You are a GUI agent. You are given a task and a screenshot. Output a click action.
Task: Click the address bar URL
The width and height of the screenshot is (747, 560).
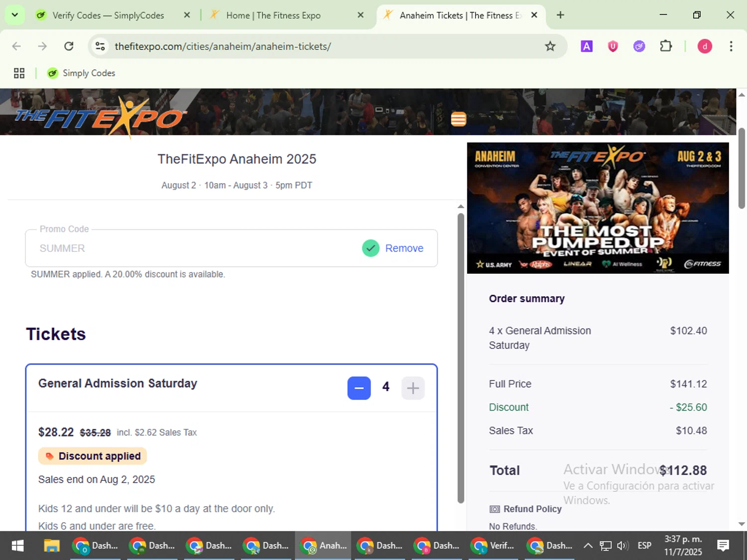[223, 46]
